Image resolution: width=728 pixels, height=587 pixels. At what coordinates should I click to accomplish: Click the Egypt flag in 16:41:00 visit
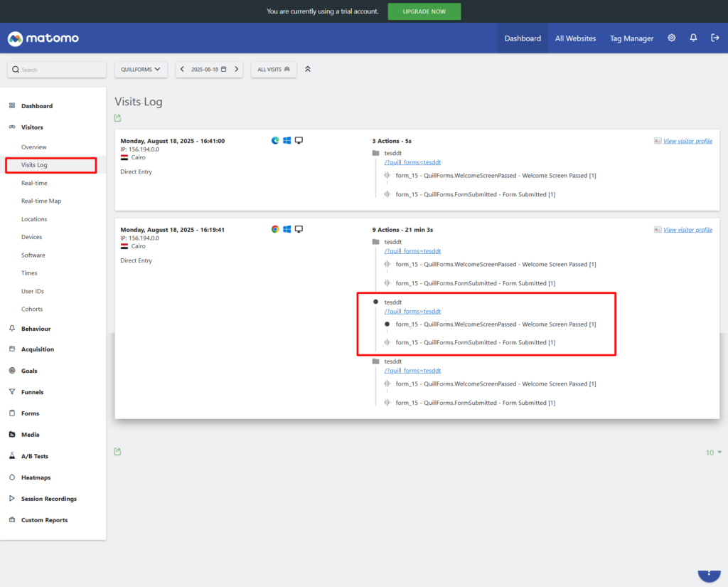(x=124, y=157)
